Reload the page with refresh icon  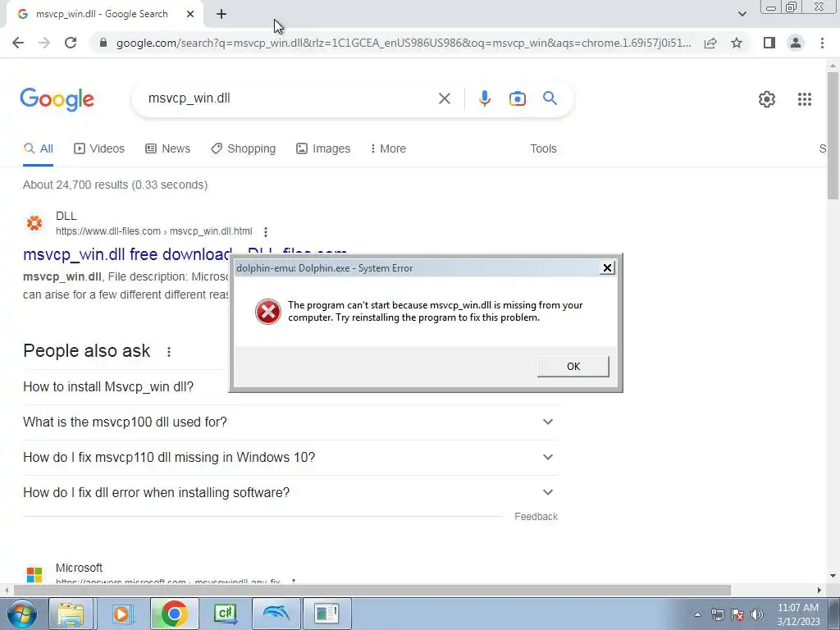point(71,43)
